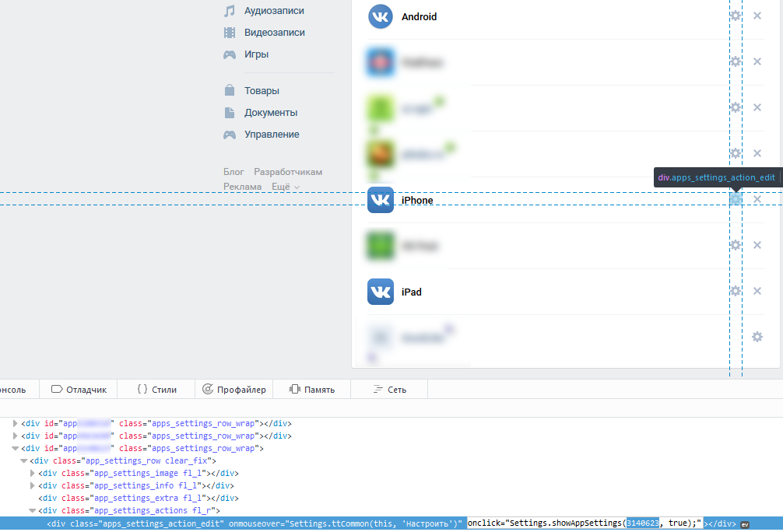Open settings gear for Android app

click(x=736, y=16)
